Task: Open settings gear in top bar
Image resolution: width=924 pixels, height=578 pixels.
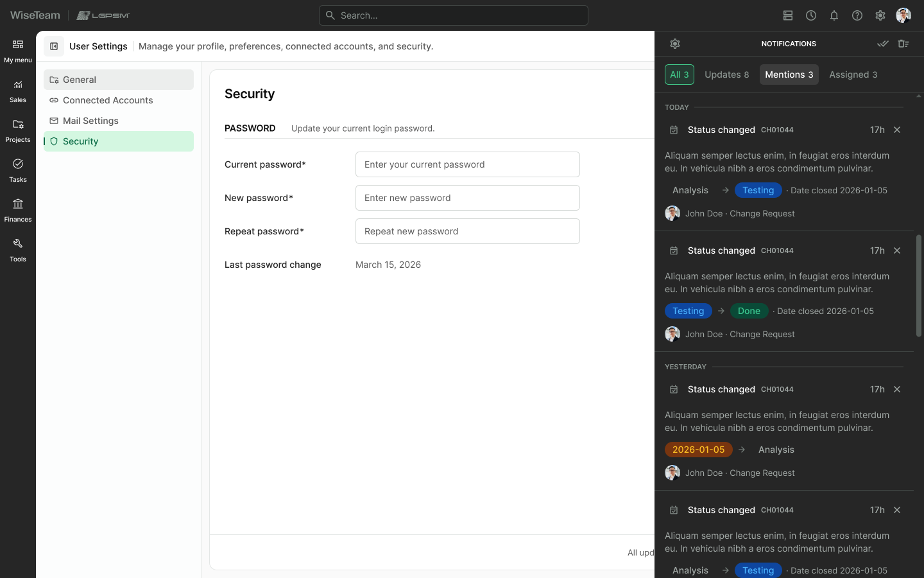Action: (880, 15)
